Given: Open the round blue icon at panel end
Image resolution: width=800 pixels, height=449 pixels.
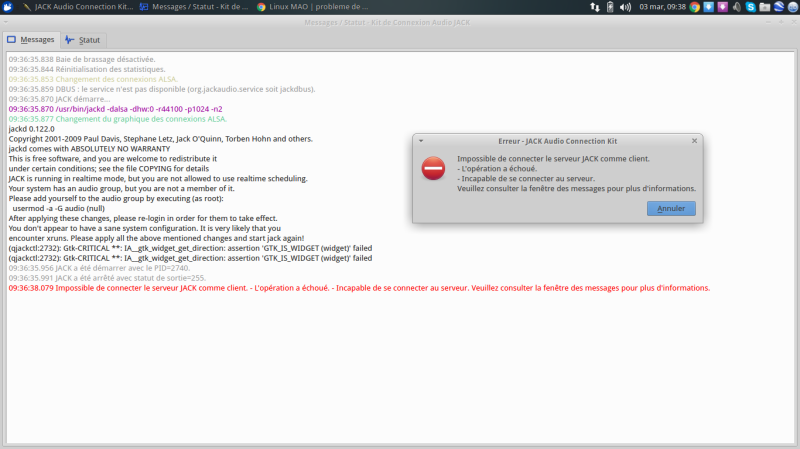Looking at the screenshot, I should tap(792, 7).
